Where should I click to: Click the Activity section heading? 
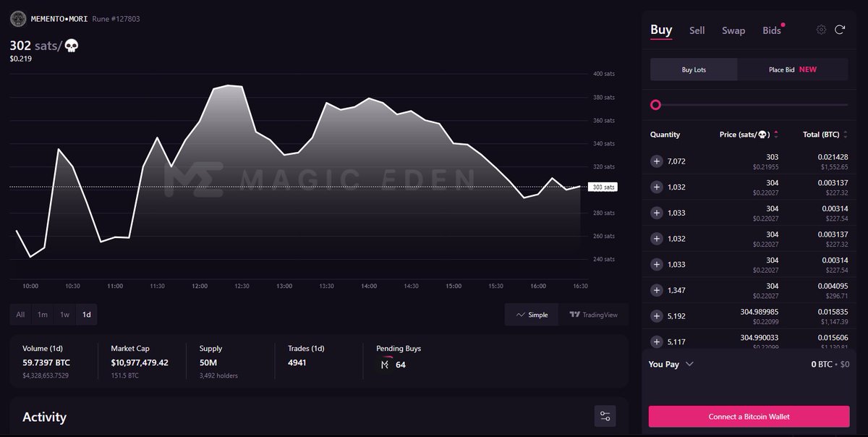[x=44, y=417]
